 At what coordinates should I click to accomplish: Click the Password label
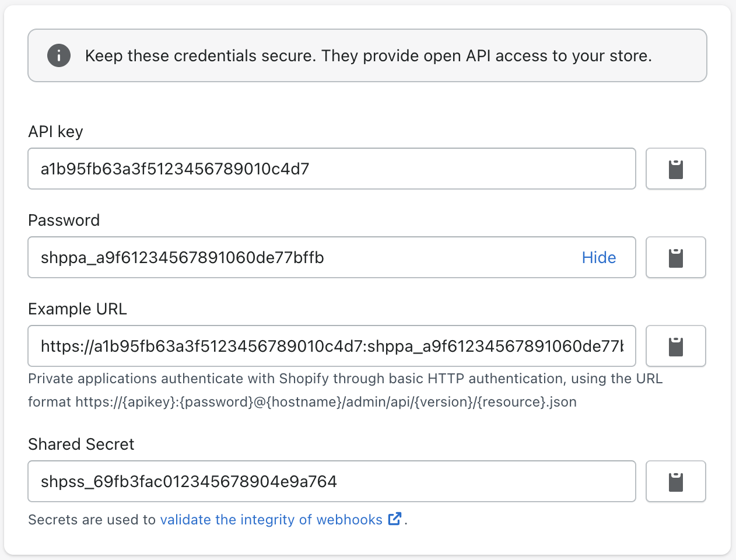pos(64,220)
